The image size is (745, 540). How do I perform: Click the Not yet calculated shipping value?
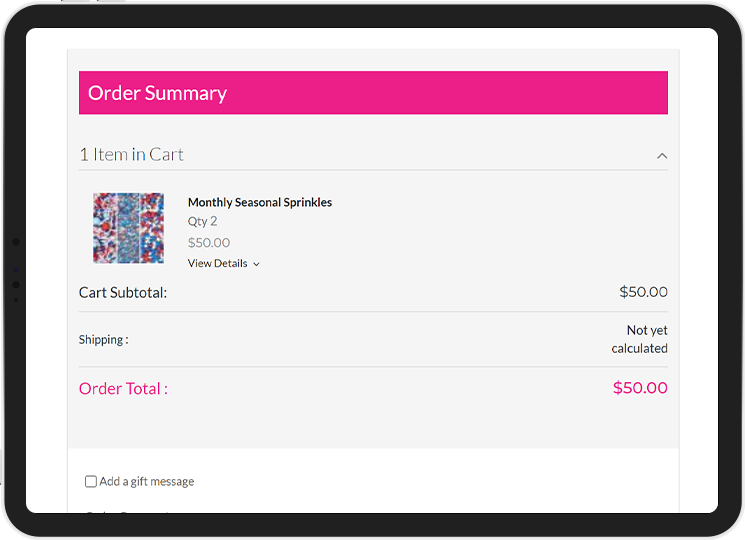[640, 339]
